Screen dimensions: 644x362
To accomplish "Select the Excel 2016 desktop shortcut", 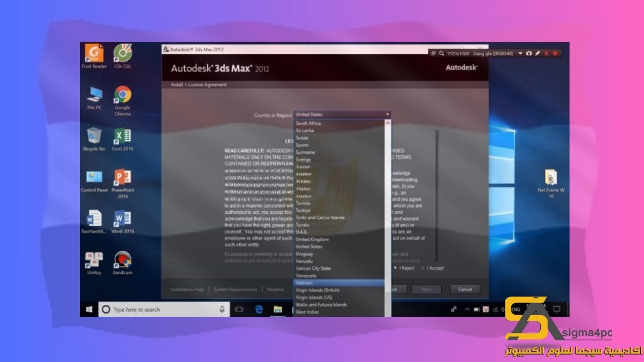I will (x=122, y=139).
